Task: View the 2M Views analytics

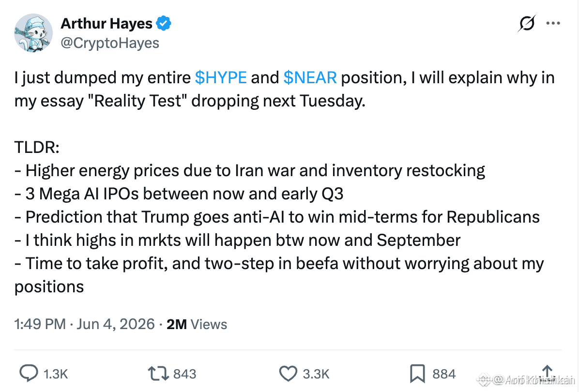Action: 197,324
